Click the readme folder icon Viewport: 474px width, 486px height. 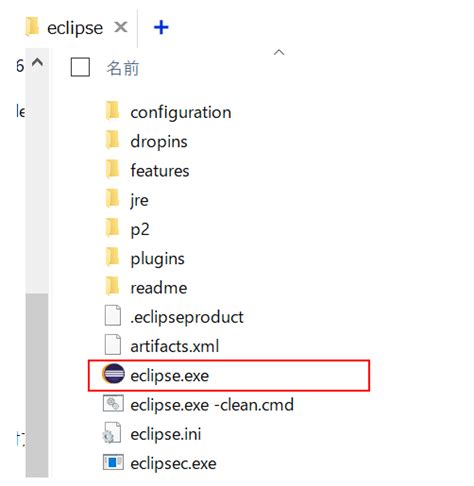pos(112,287)
